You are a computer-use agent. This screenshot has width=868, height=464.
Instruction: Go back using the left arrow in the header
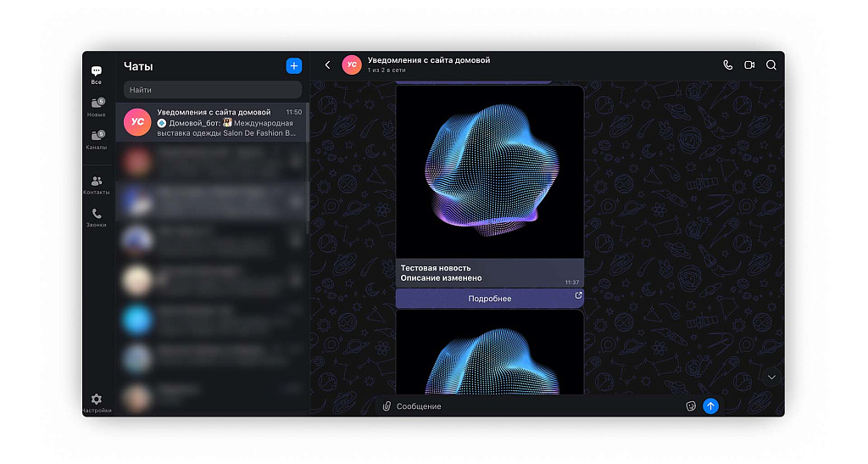tap(328, 65)
